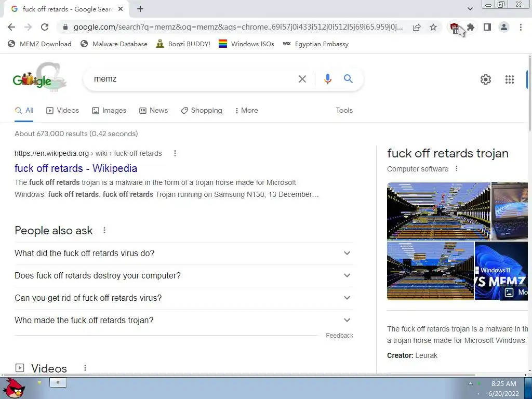Expand 'Does fuck off retards destroy your computer?'

[x=184, y=275]
